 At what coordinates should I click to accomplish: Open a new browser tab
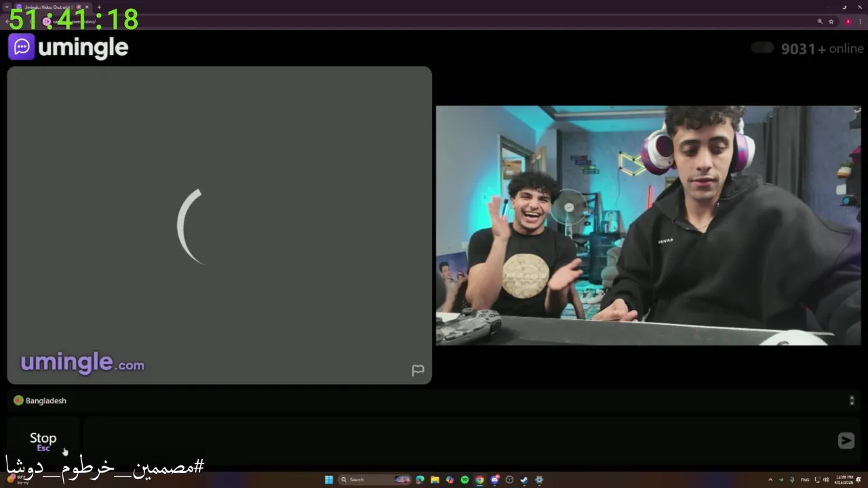99,7
